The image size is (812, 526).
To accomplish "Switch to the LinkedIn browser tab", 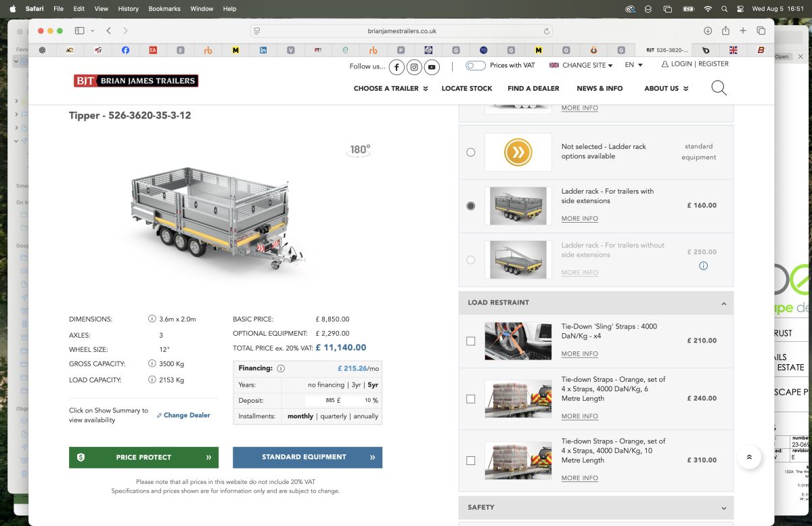I will point(263,50).
